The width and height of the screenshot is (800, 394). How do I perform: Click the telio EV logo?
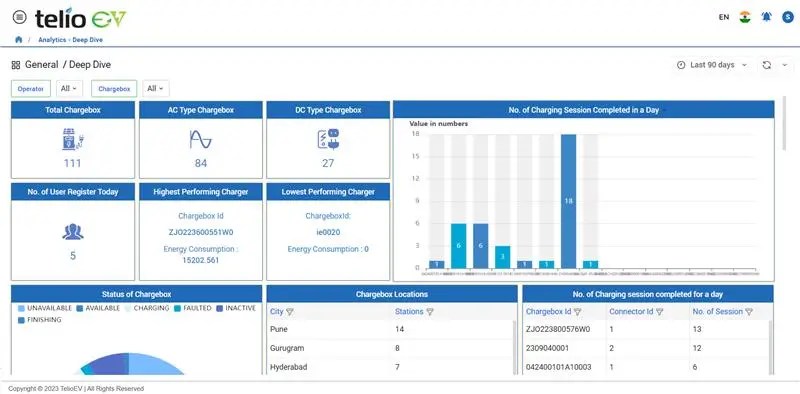click(80, 18)
